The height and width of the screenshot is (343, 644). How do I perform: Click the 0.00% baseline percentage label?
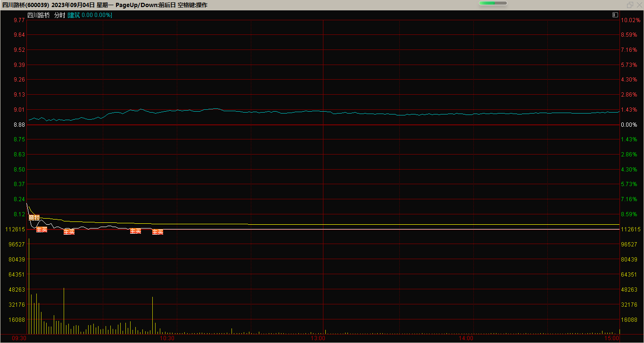629,125
